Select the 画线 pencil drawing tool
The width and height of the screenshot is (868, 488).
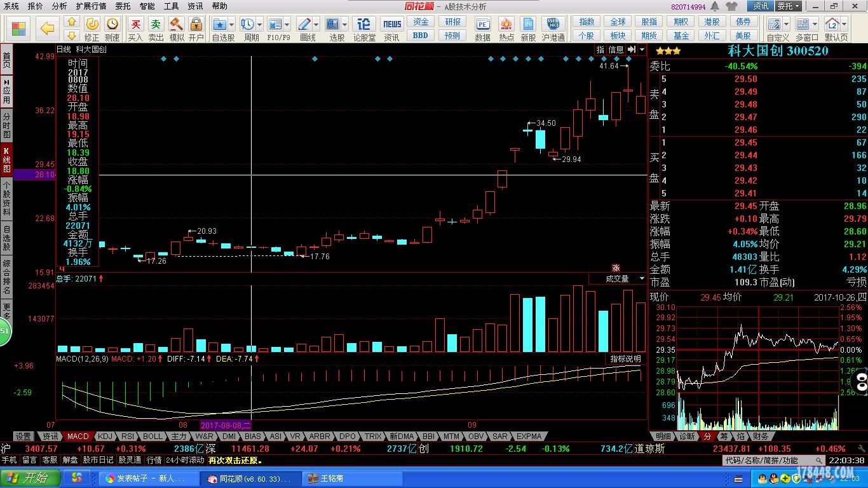pyautogui.click(x=304, y=24)
